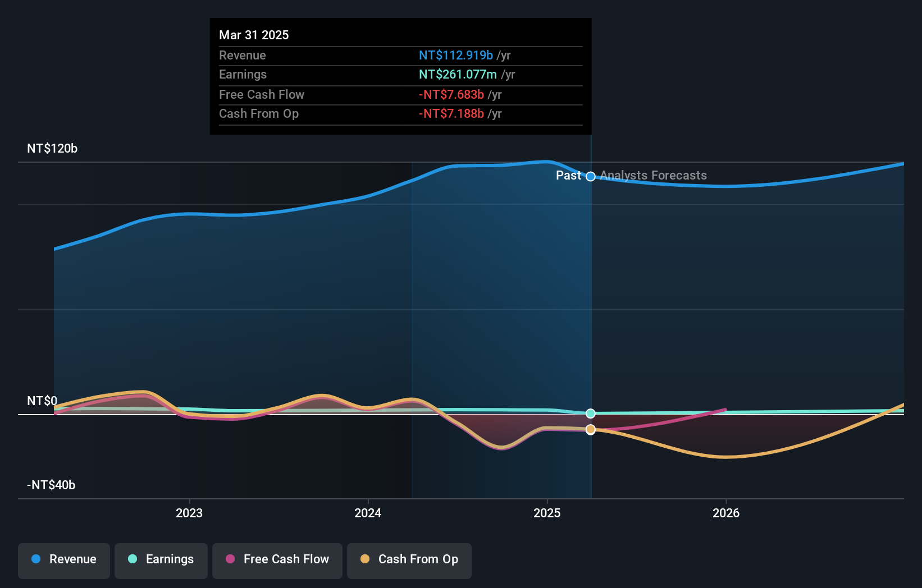Screen dimensions: 922x588
Task: Click the Free Cash Flow tooltip row label
Action: (262, 94)
